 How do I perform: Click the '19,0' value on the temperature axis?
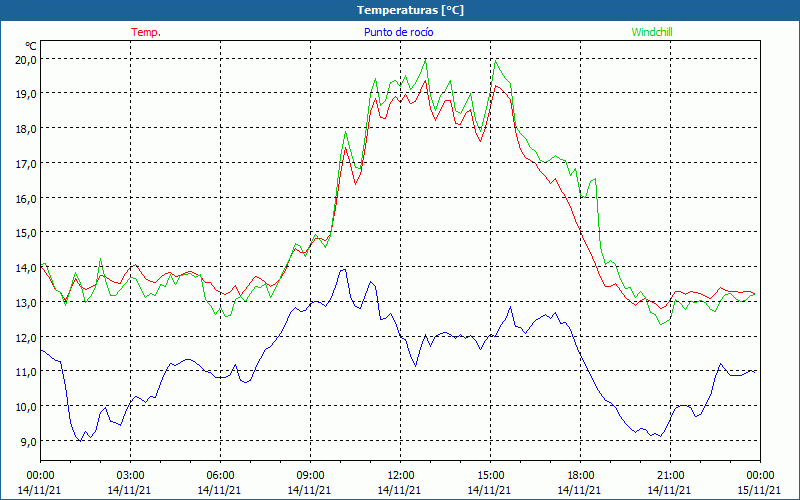27,94
